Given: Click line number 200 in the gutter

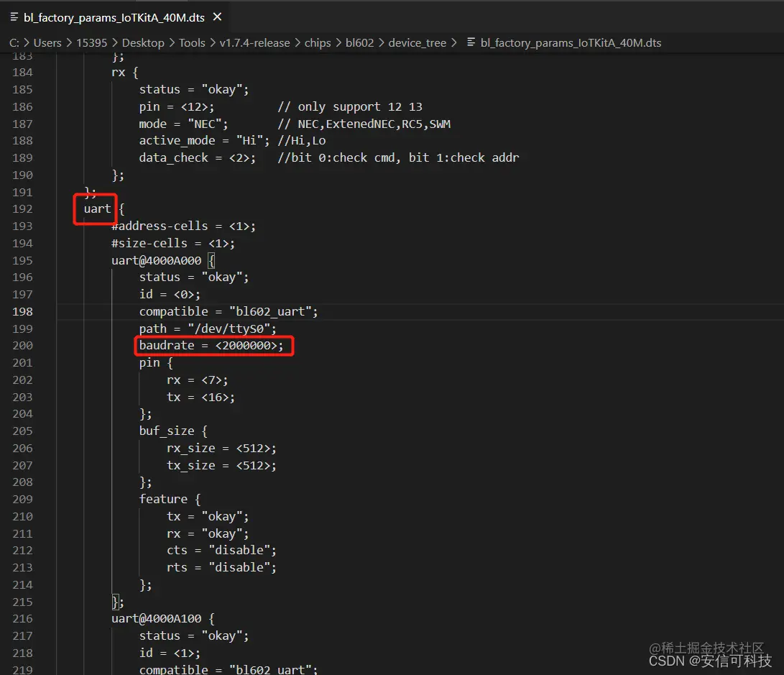Looking at the screenshot, I should coord(22,346).
